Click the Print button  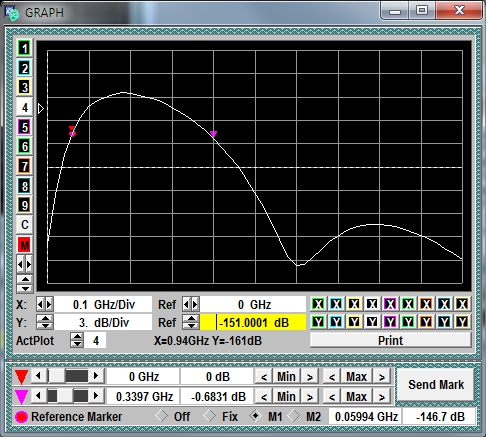pyautogui.click(x=390, y=340)
